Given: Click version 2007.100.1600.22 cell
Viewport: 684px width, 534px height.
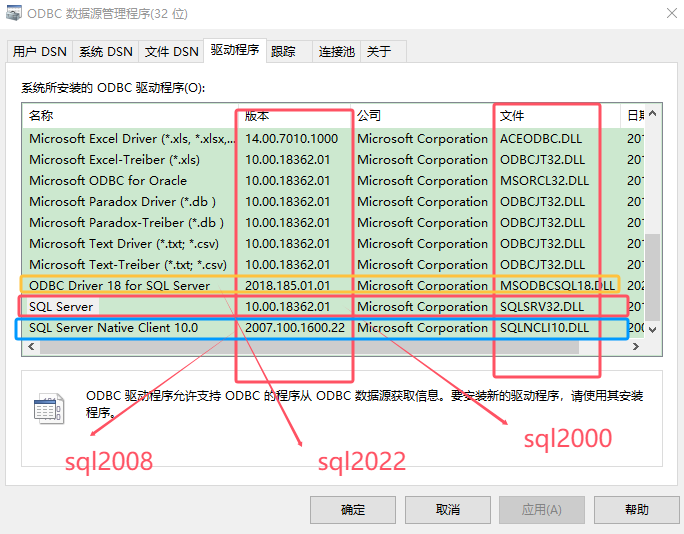Looking at the screenshot, I should (295, 327).
